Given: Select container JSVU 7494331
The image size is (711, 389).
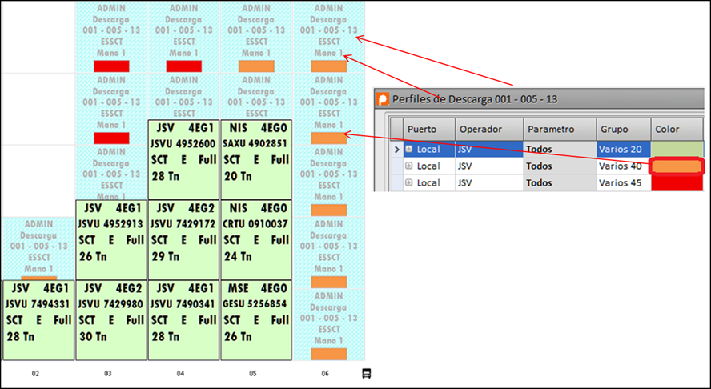Looking at the screenshot, I should tap(39, 320).
